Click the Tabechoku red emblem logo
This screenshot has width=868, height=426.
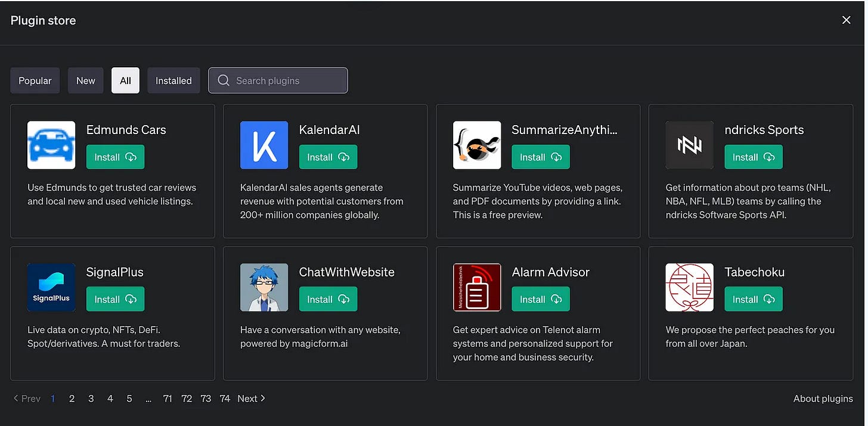690,287
